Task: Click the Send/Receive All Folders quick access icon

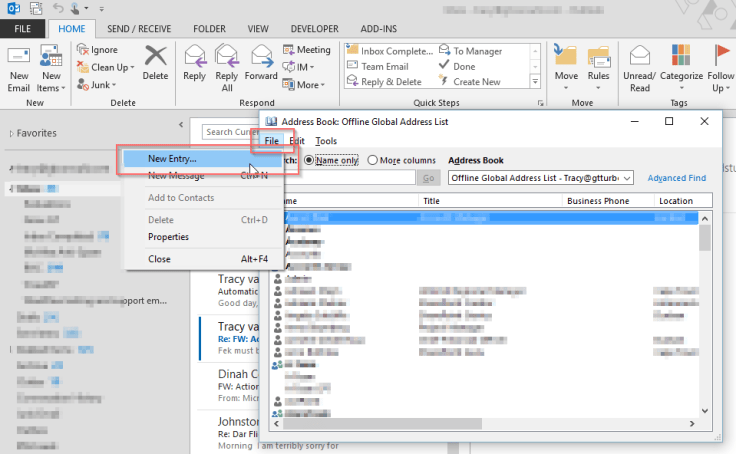Action: [x=36, y=8]
